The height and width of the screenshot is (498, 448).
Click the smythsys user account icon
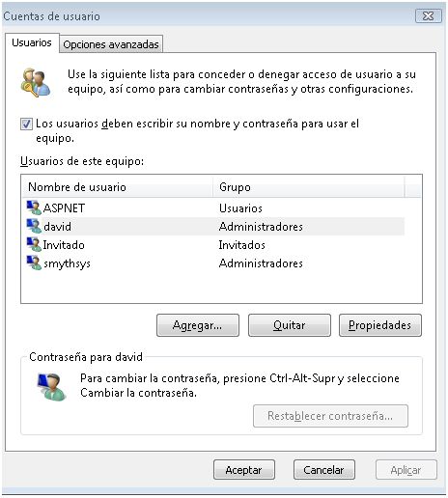coord(34,263)
